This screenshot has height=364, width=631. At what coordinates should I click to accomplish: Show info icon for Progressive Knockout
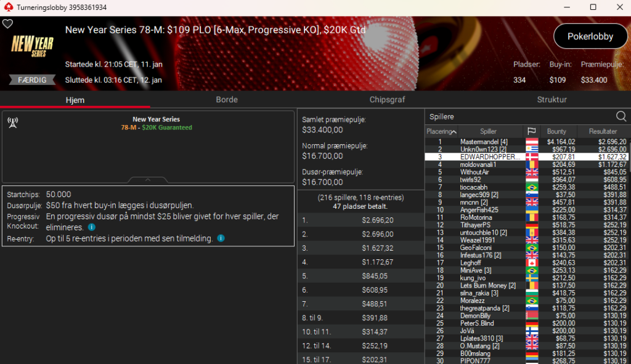(92, 227)
